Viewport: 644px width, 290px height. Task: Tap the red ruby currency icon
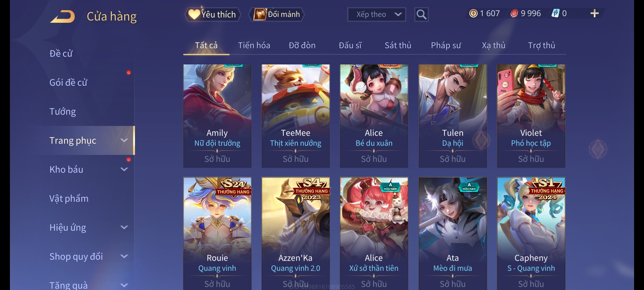[x=514, y=13]
